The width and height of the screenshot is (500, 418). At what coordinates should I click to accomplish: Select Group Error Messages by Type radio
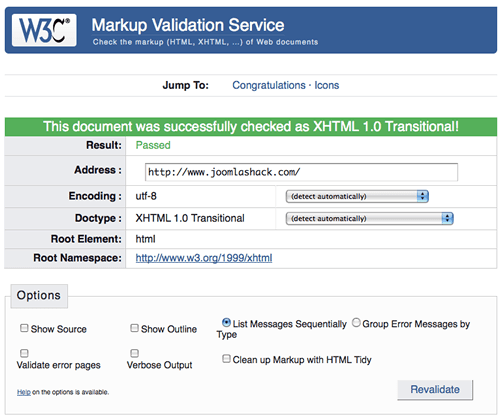(x=356, y=323)
